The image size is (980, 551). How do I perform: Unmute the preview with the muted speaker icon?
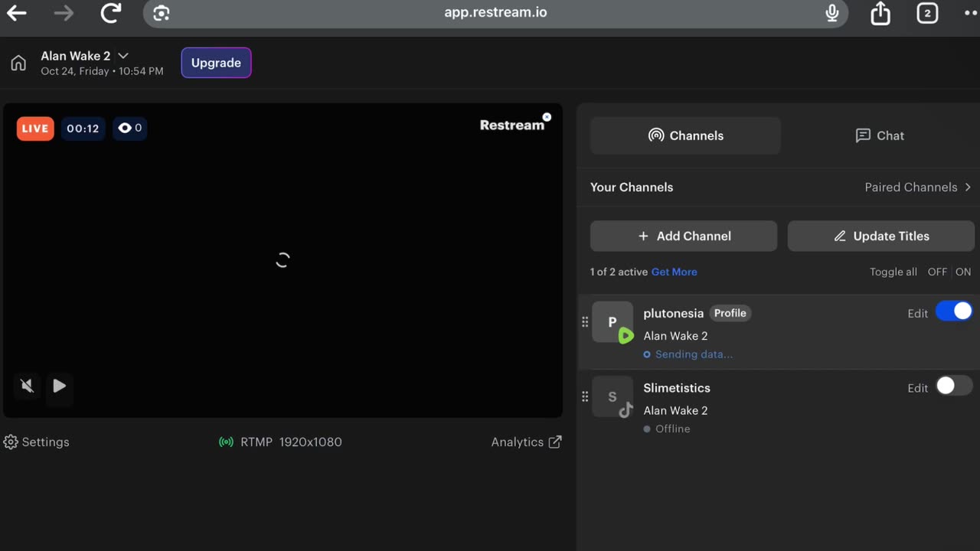[x=28, y=386]
